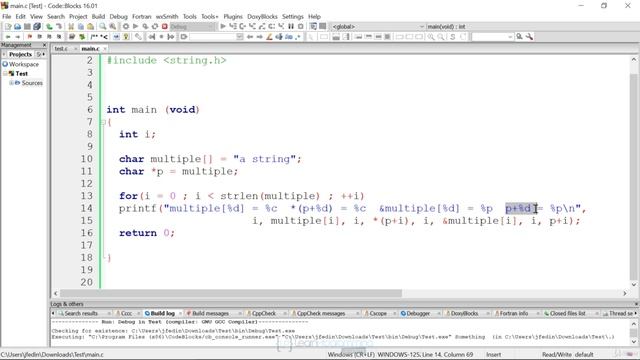Screen dimensions: 640x360
Task: Open the empty toolbar search combo box
Action: [216, 37]
